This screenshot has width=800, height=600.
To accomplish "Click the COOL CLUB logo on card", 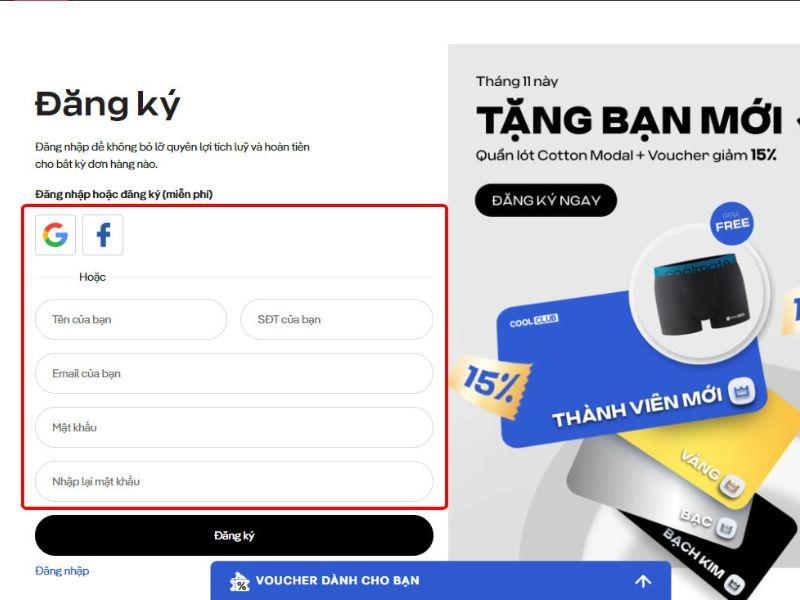I will pyautogui.click(x=534, y=321).
